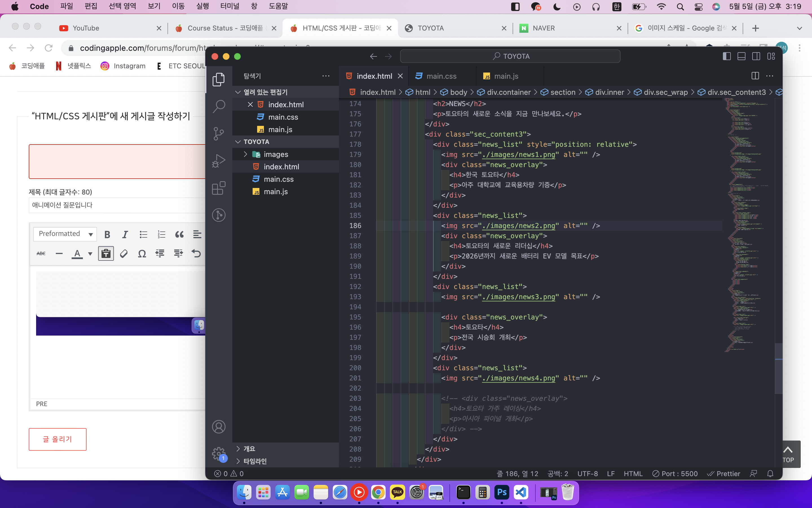The image size is (812, 508).
Task: Toggle primary side bar in VS Code
Action: 727,56
